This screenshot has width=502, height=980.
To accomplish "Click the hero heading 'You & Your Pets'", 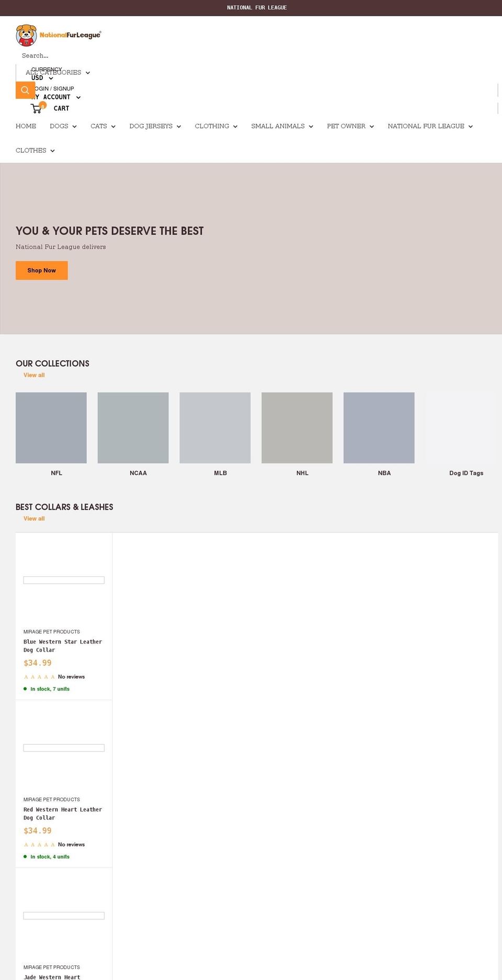I will [x=109, y=231].
